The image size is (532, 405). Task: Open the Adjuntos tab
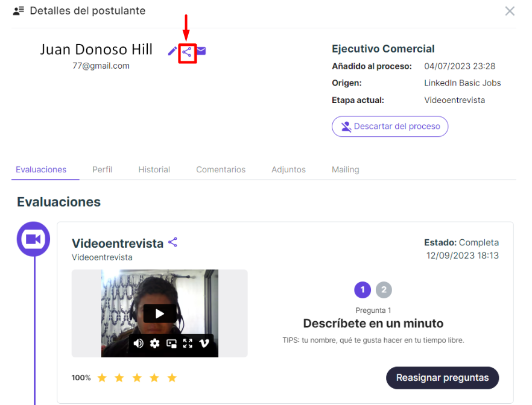pos(288,169)
